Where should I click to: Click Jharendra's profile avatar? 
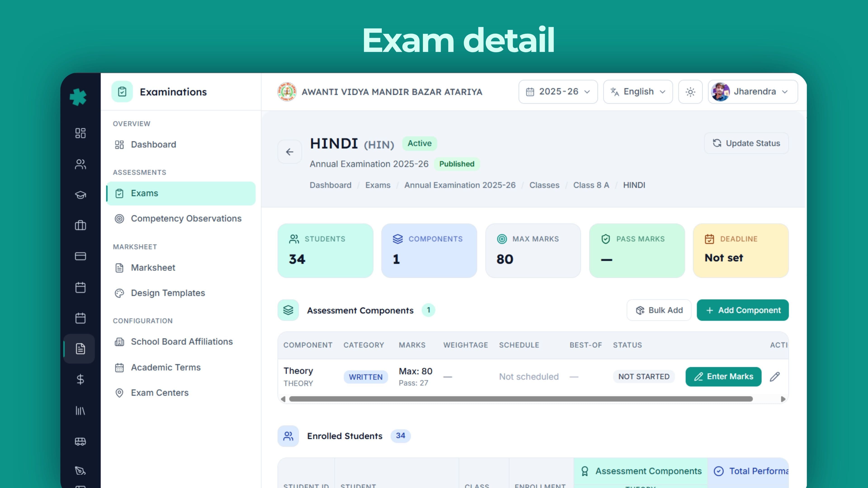click(x=720, y=91)
